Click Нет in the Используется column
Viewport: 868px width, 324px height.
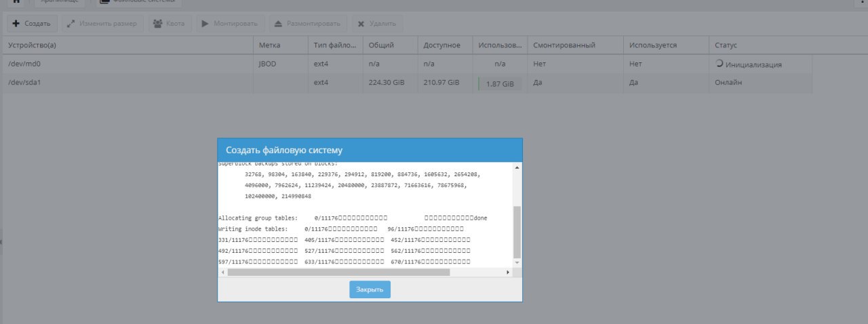[x=635, y=64]
